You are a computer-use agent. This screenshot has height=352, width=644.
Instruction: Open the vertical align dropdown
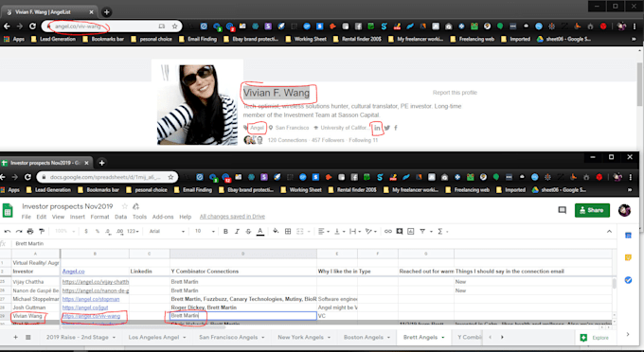coord(339,232)
